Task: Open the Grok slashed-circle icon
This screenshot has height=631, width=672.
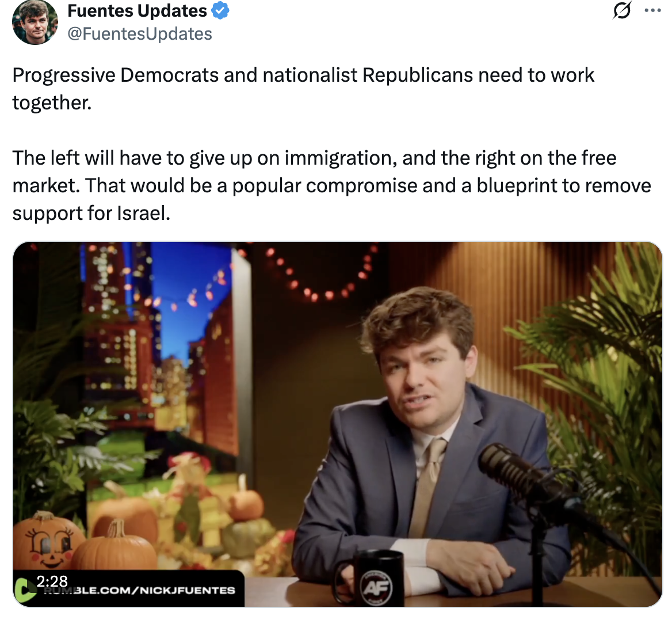Action: [622, 10]
